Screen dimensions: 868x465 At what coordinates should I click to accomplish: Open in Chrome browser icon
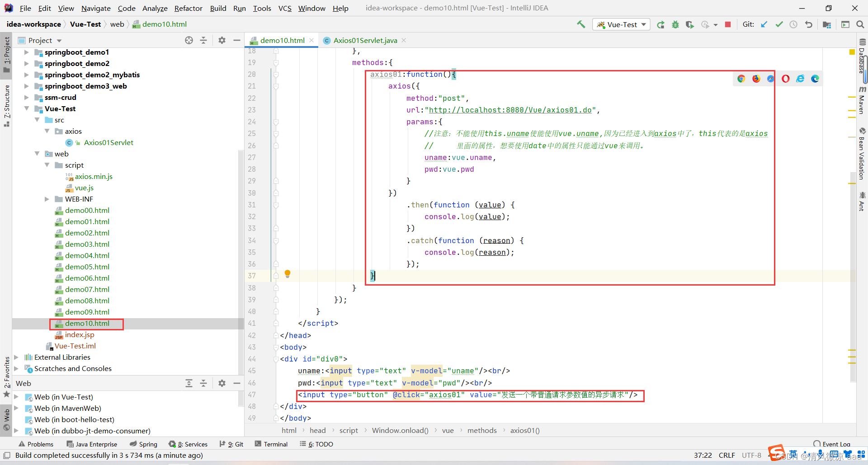tap(741, 79)
